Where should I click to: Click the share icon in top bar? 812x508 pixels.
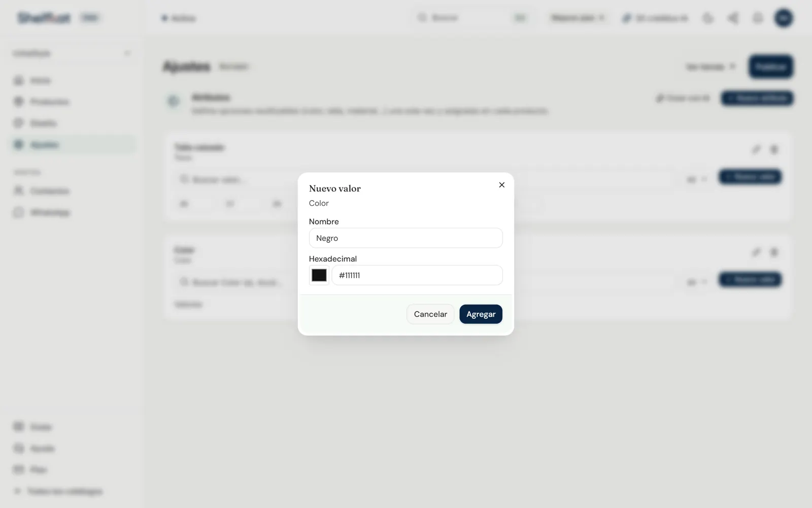coord(733,18)
